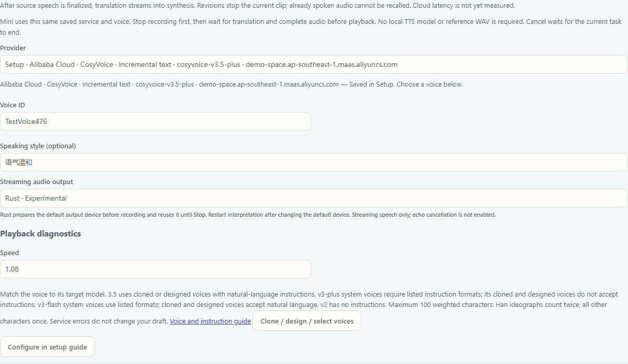Open the Voice and instruction guide link
This screenshot has width=628, height=364.
point(210,321)
